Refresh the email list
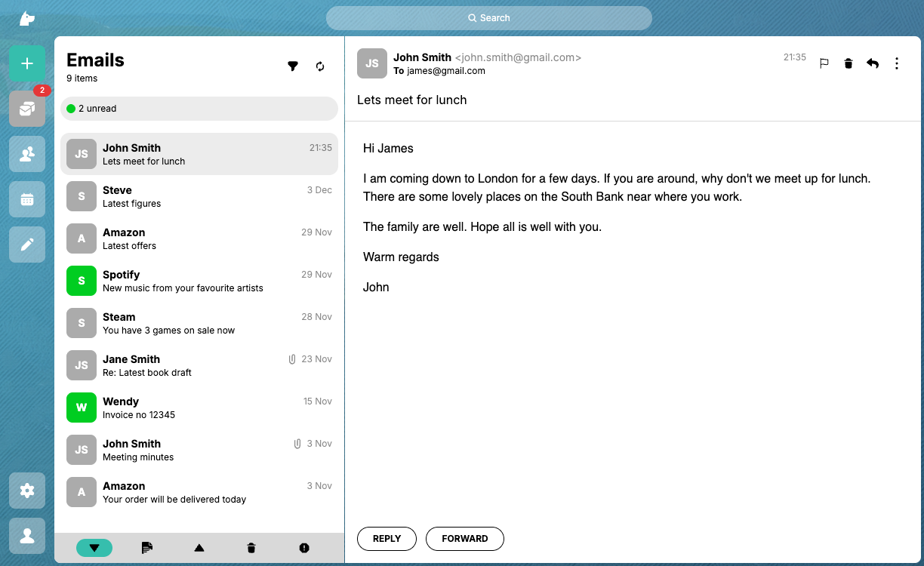The height and width of the screenshot is (566, 924). [320, 66]
